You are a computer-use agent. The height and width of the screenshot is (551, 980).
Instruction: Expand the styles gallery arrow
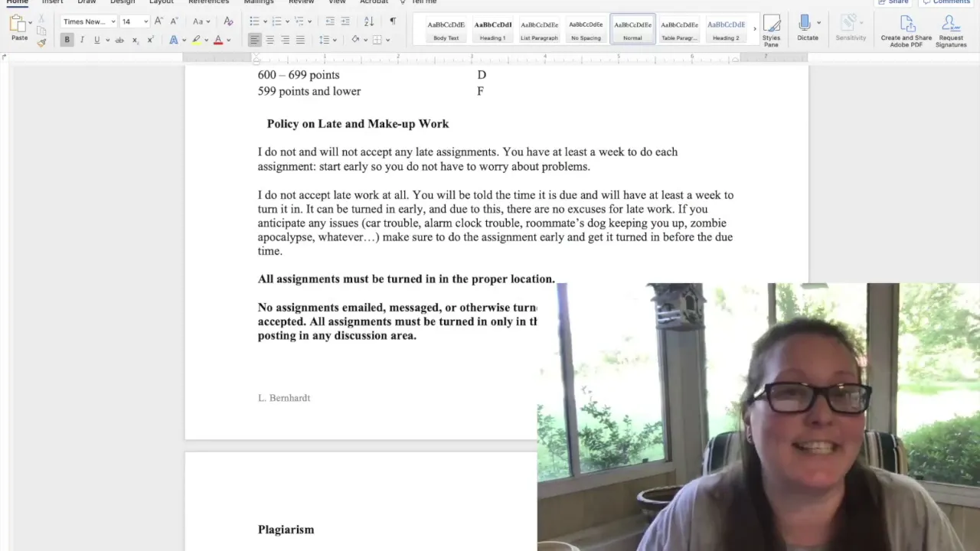754,30
